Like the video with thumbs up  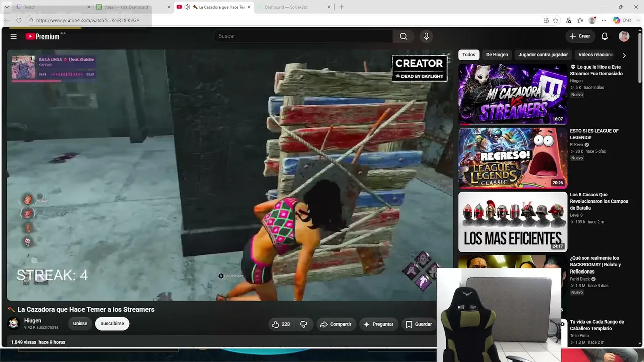click(x=281, y=324)
